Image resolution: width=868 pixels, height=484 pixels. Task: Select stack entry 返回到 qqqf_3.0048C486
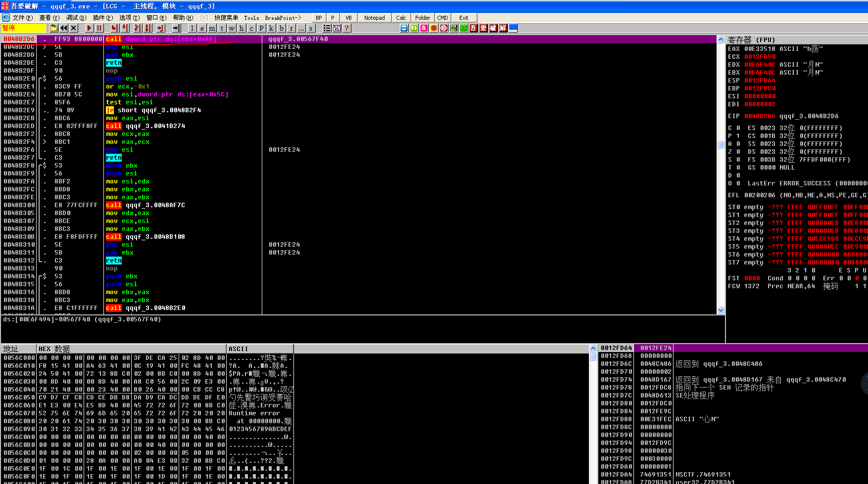719,364
